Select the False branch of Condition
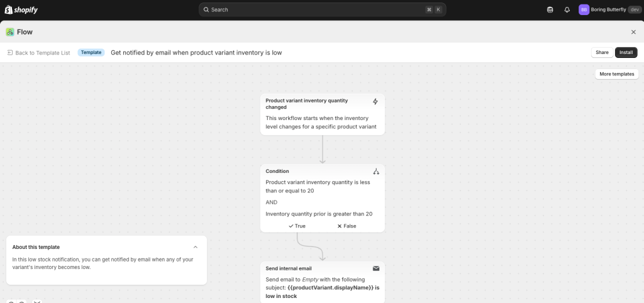Screen dimensions: 644x303 (x=347, y=226)
